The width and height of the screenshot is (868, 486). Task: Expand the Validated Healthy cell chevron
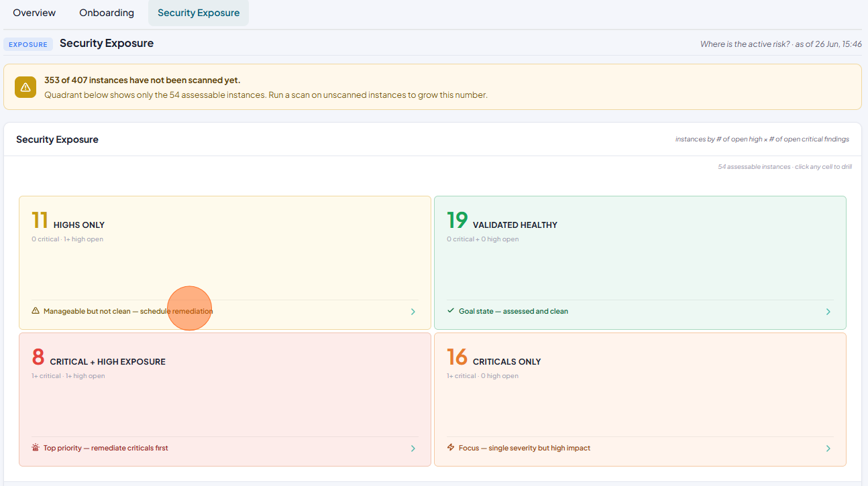pos(828,312)
